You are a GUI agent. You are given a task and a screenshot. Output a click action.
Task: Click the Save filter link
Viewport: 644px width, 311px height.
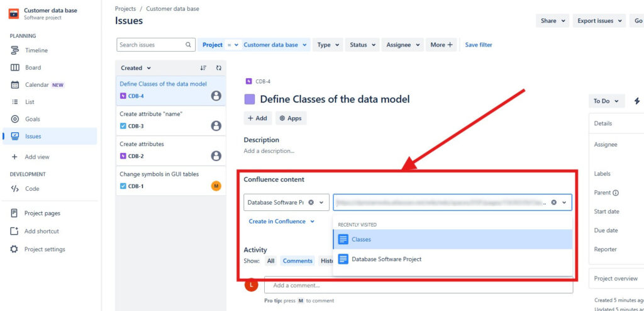click(x=479, y=45)
